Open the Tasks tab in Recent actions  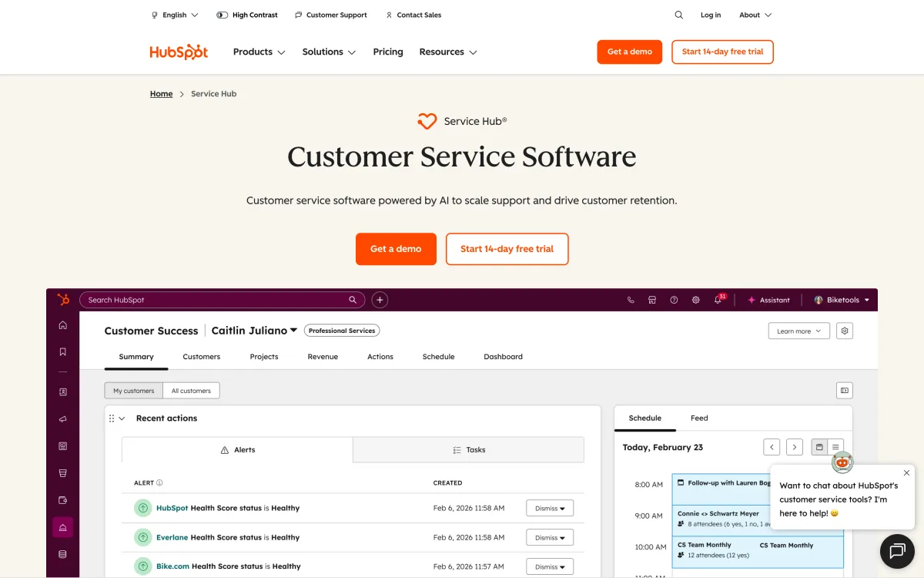(x=469, y=450)
